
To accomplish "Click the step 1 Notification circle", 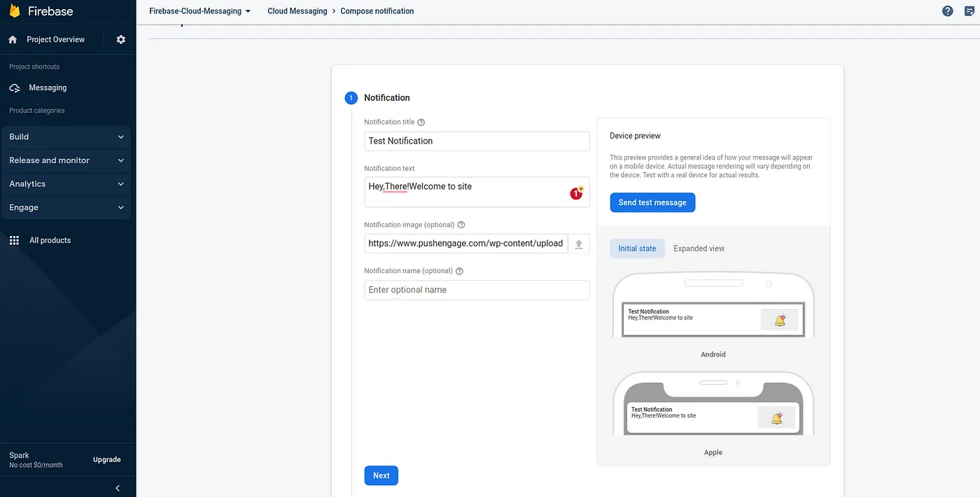I will (351, 98).
